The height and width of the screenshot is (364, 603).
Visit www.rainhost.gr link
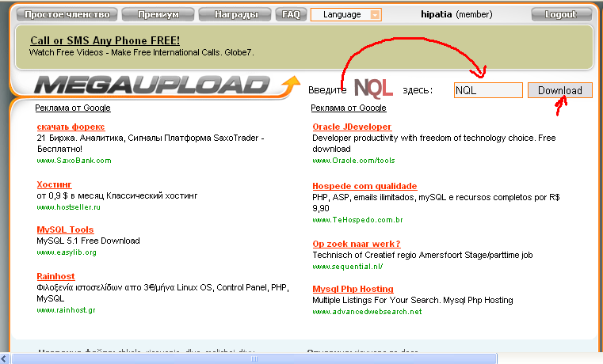pyautogui.click(x=66, y=310)
